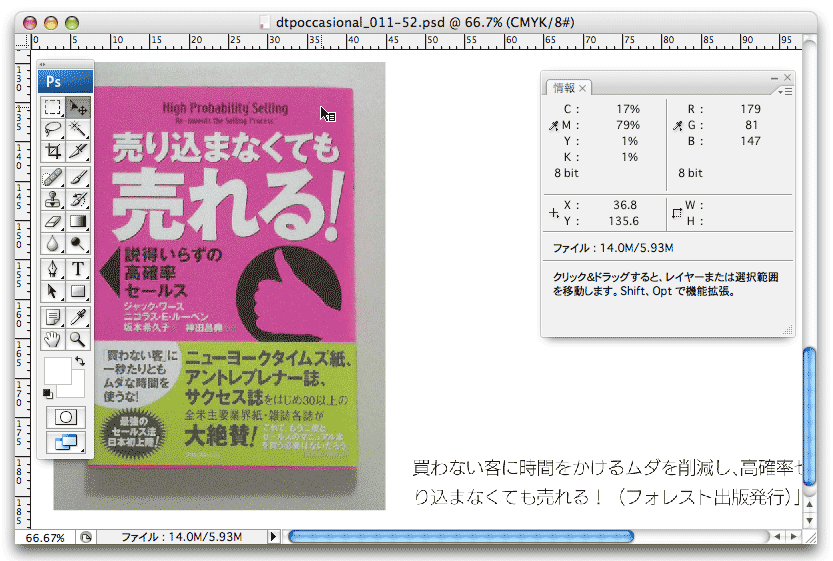Select the Eraser tool

coord(53,221)
